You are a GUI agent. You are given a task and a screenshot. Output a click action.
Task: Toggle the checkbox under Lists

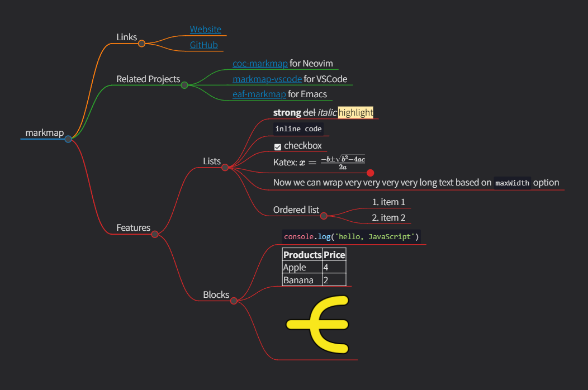(x=278, y=146)
